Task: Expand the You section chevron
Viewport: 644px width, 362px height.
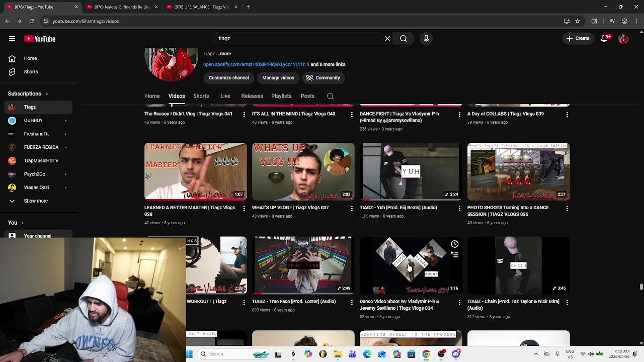Action: pos(22,223)
